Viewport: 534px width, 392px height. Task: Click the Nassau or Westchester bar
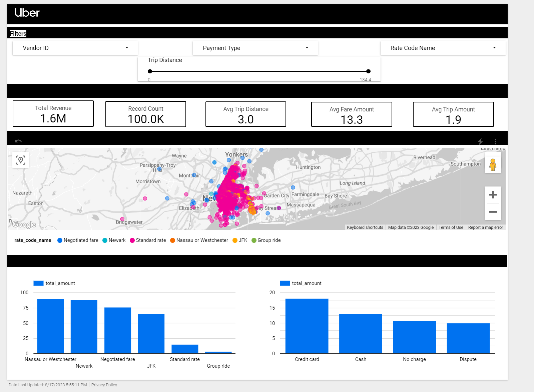click(x=50, y=326)
